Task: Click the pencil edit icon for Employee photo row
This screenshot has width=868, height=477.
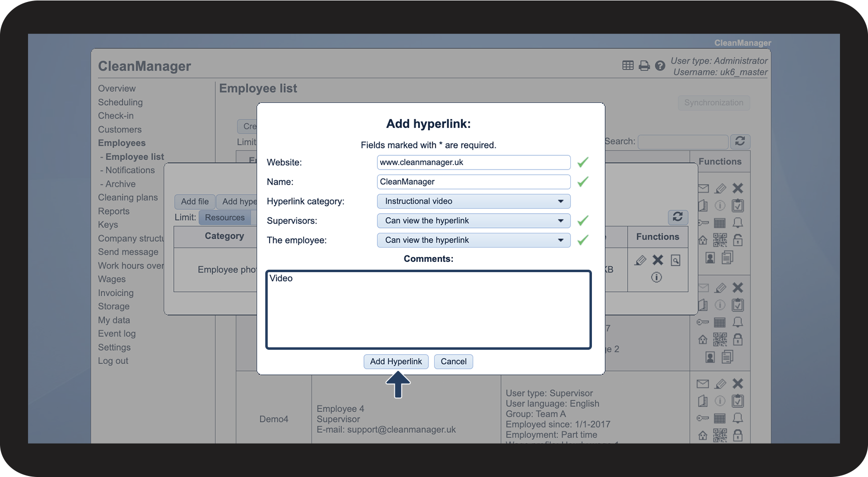Action: pyautogui.click(x=640, y=260)
